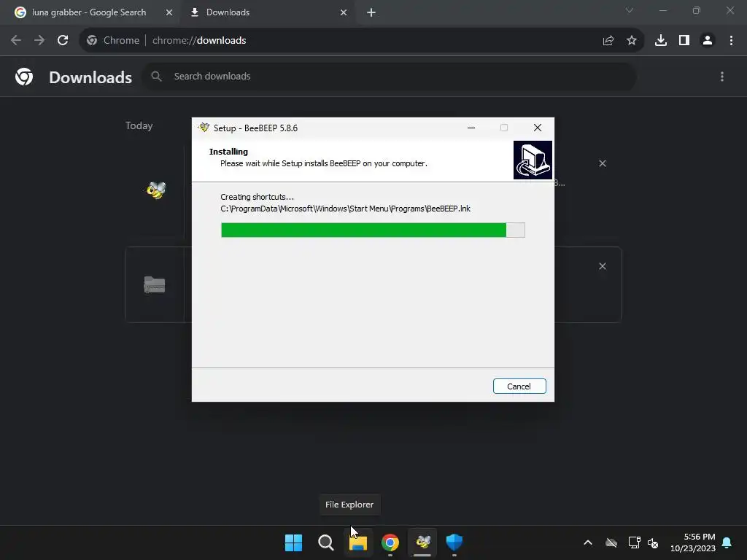
Task: Open Windows Start menu
Action: coord(293,542)
